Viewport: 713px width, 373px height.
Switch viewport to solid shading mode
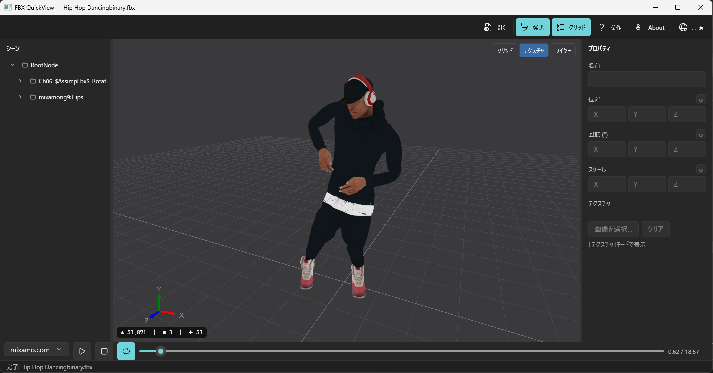tap(505, 50)
